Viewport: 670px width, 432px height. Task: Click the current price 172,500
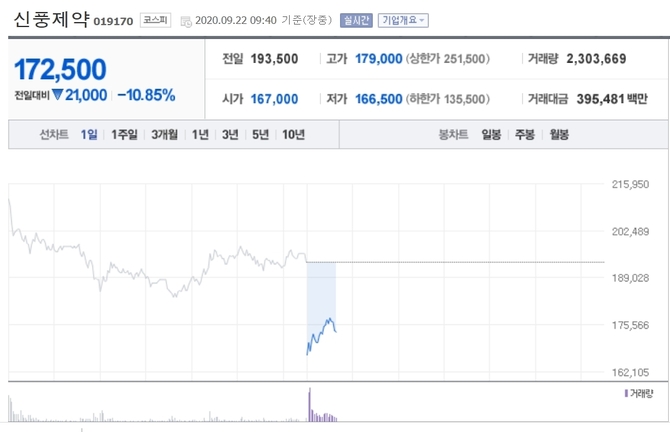click(61, 70)
